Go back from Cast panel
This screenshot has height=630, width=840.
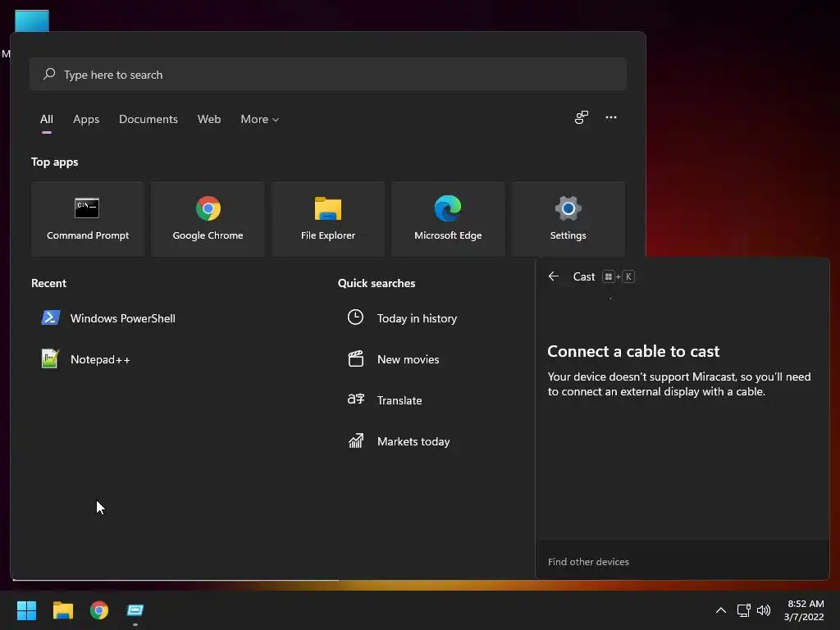coord(554,276)
